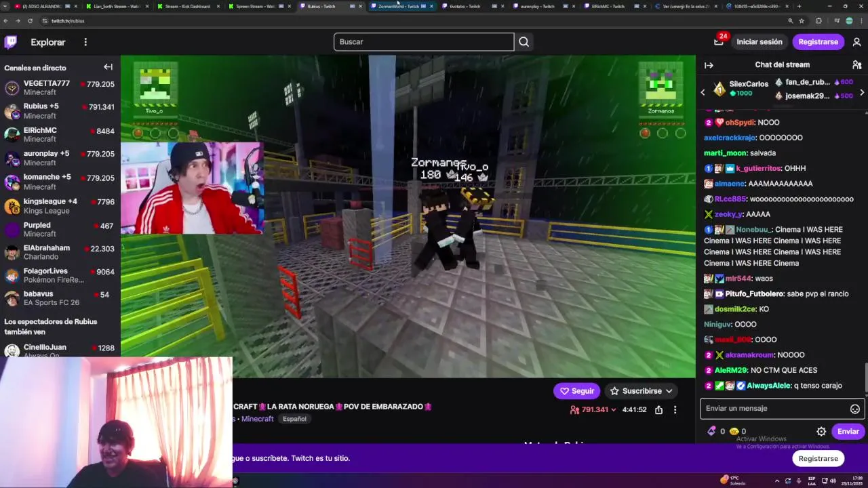Click the Español language tag
This screenshot has height=488, width=868.
[294, 419]
